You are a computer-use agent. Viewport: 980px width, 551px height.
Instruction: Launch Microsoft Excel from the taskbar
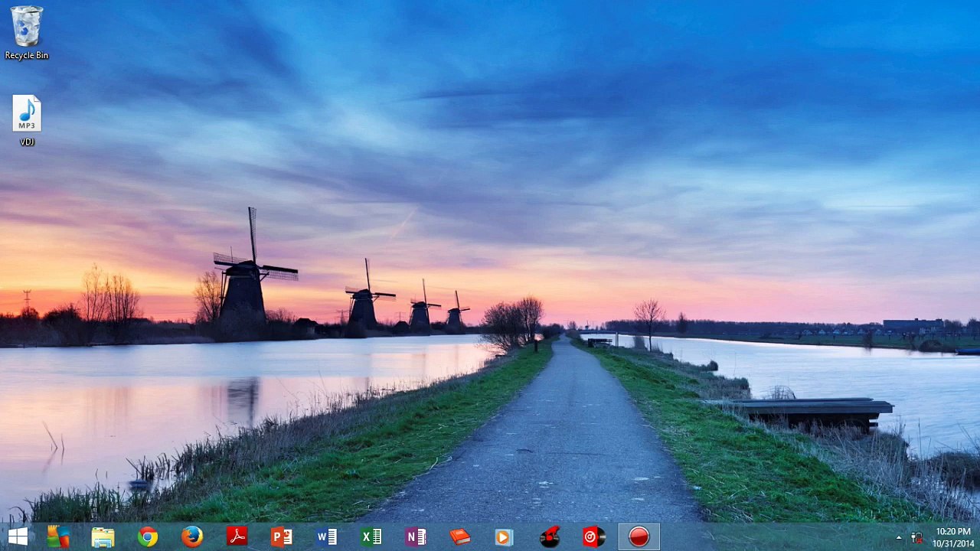tap(371, 537)
